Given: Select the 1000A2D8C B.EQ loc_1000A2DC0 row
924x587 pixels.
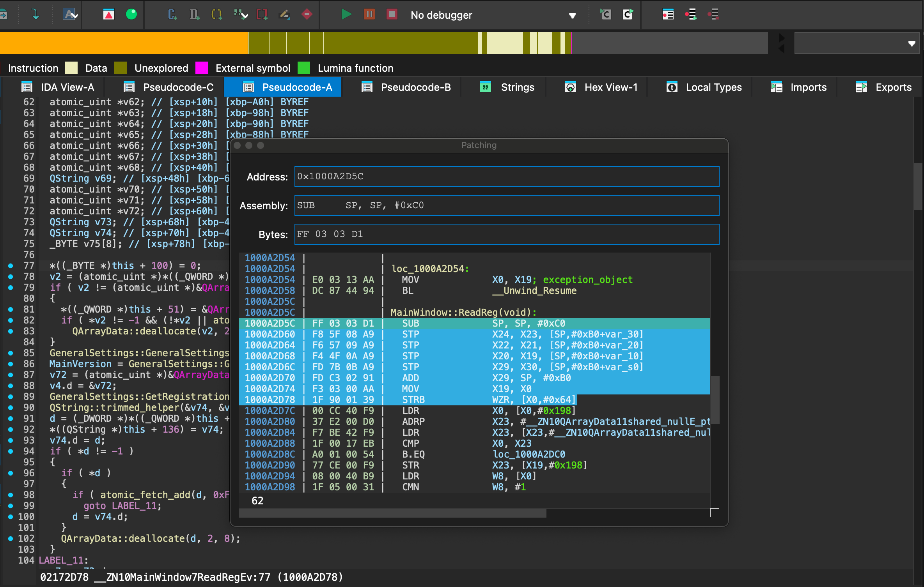Looking at the screenshot, I should pos(474,454).
